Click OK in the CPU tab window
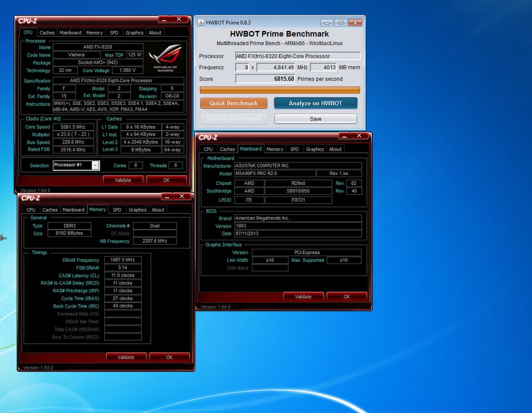532x413 pixels. (x=166, y=180)
